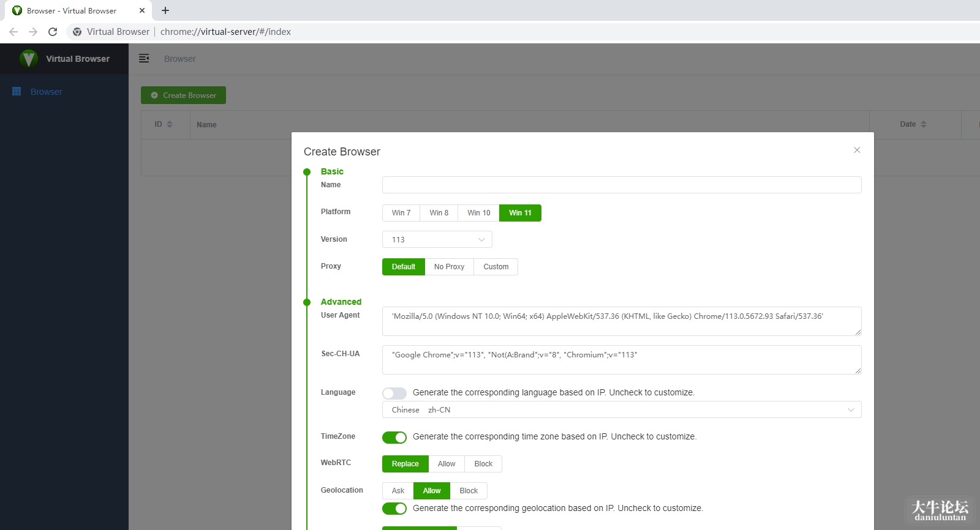The width and height of the screenshot is (980, 530).
Task: Click the Basic section heading
Action: point(332,171)
